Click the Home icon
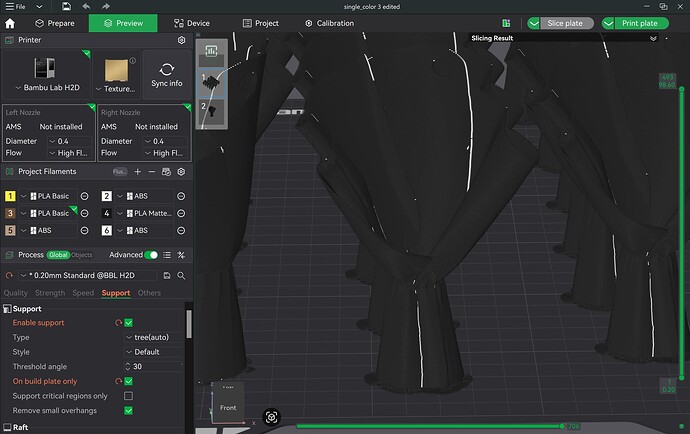The width and height of the screenshot is (690, 434). [10, 23]
